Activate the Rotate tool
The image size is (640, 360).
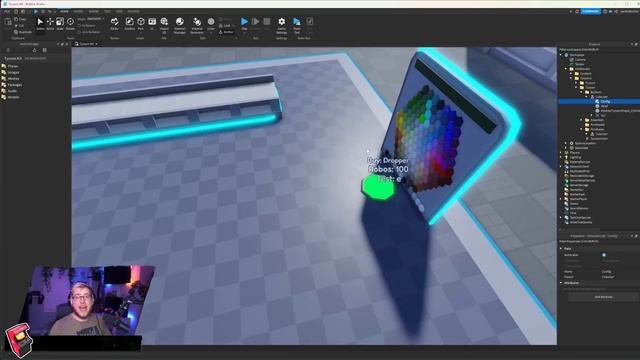point(70,24)
